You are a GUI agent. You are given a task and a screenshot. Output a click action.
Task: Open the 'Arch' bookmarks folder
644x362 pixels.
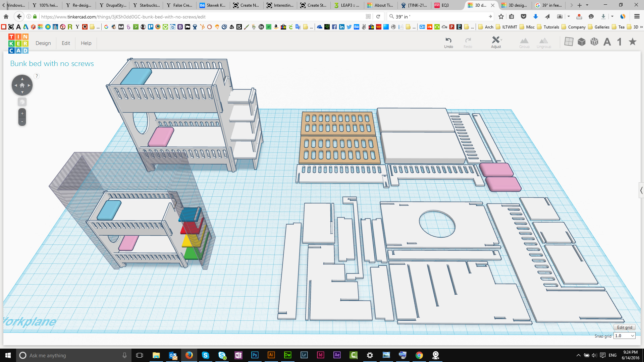pos(486,27)
